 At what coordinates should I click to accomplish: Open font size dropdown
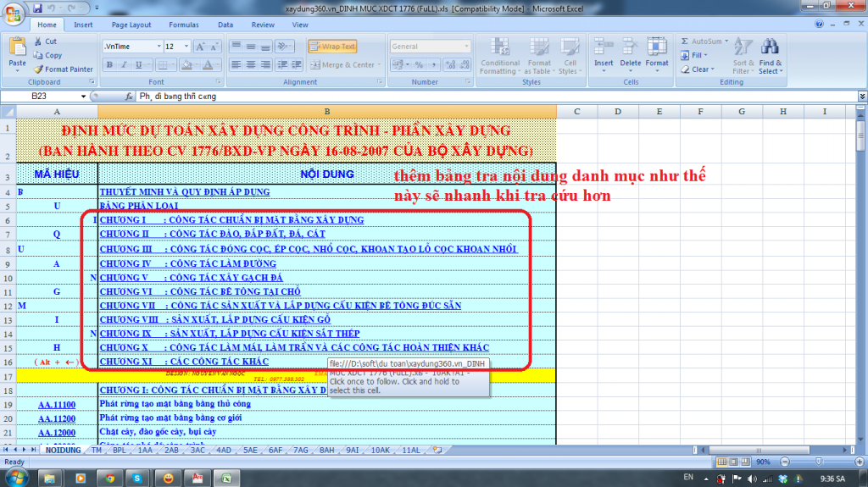coord(186,47)
